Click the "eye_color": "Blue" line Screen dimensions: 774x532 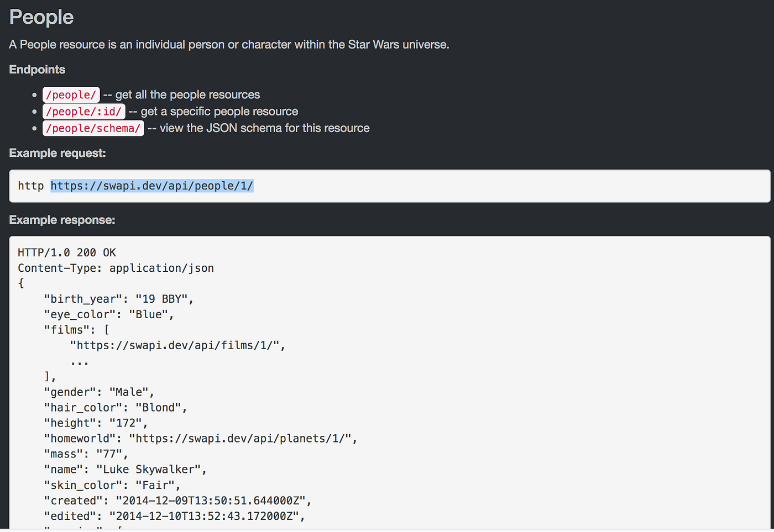pos(109,314)
